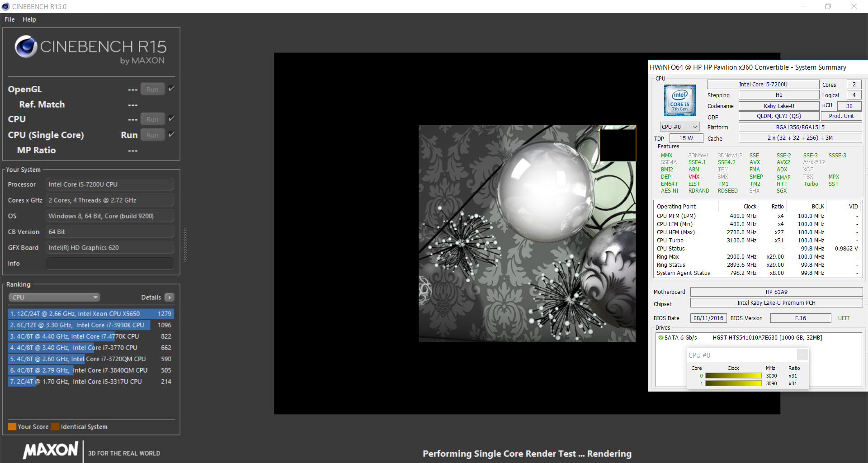Open ranking Details arrow button
Viewport: 868px width, 463px height.
170,298
